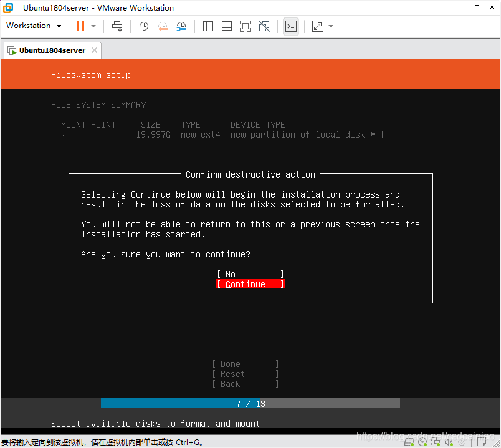Click the hard disk status icon
Screen dimensions: 501x448
[x=409, y=442]
